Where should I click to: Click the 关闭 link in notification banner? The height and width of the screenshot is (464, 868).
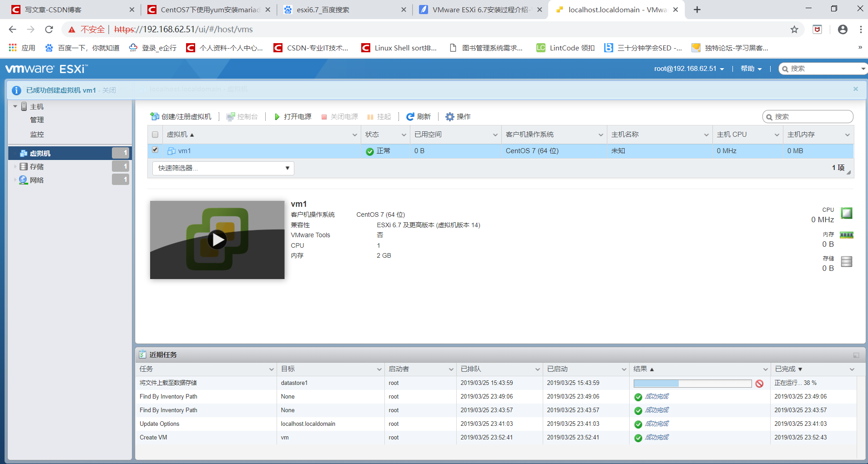[x=109, y=90]
